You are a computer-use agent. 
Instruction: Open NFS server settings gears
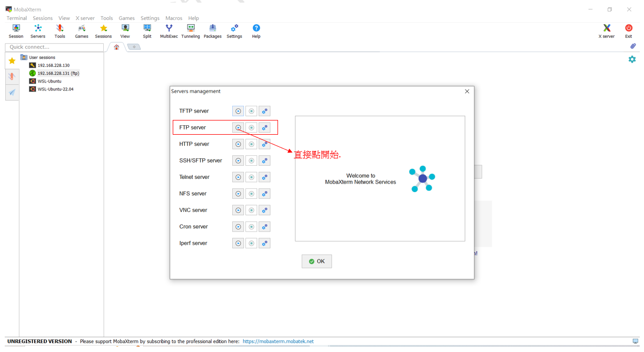pyautogui.click(x=264, y=194)
